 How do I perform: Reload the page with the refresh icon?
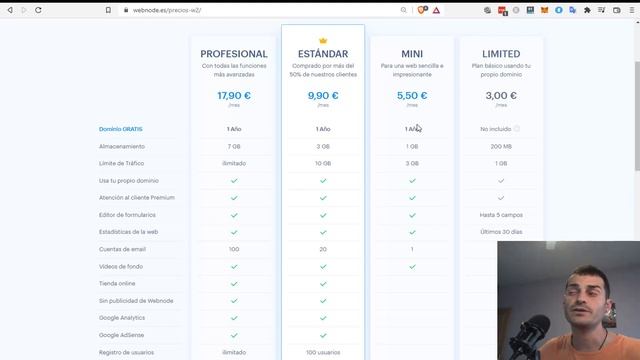click(x=38, y=10)
